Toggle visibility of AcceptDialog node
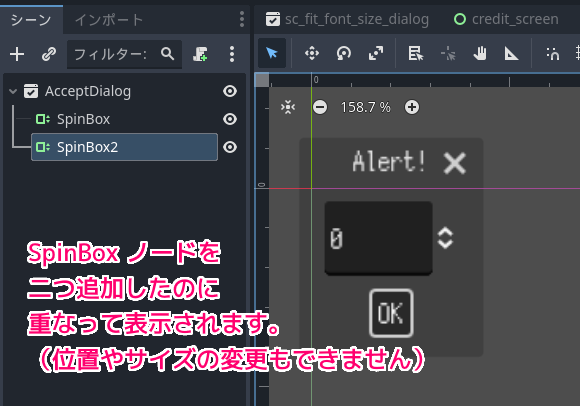 coord(230,91)
